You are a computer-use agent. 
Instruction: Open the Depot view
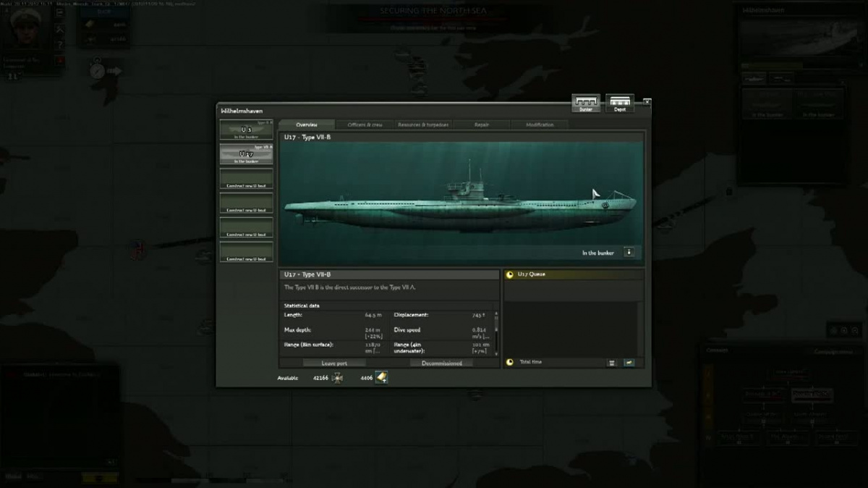(619, 104)
